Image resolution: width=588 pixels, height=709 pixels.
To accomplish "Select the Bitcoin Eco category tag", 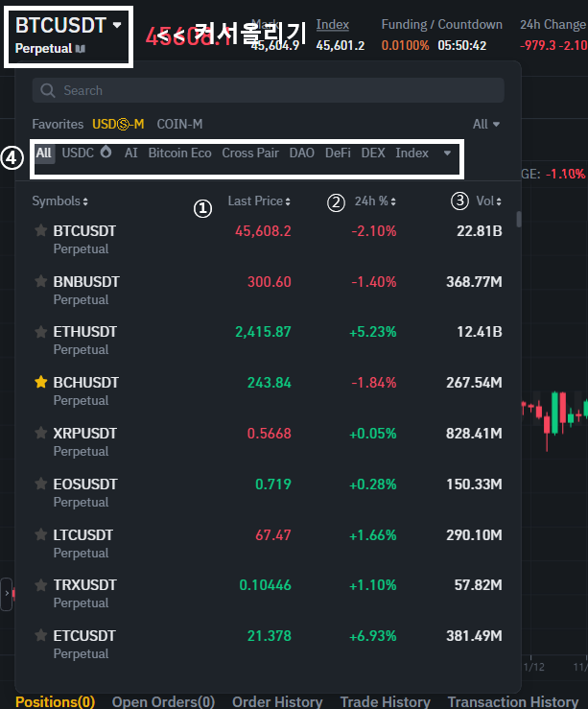I will (180, 153).
